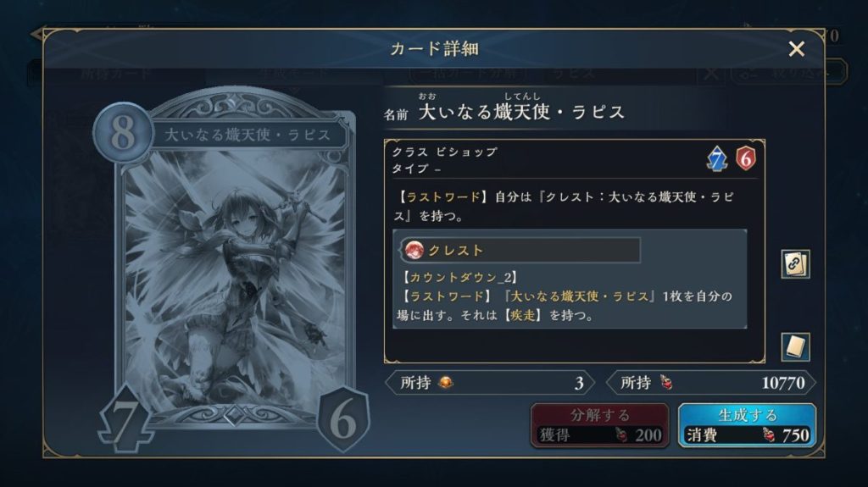The width and height of the screenshot is (868, 487).
Task: Tap the highlighted 大いなる熾天使・ラピス card link
Action: [579, 296]
